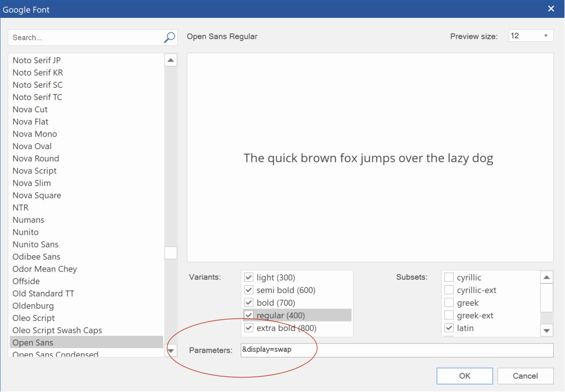Viewport: 565px width, 392px height.
Task: Choose the Offside font
Action: 86,281
